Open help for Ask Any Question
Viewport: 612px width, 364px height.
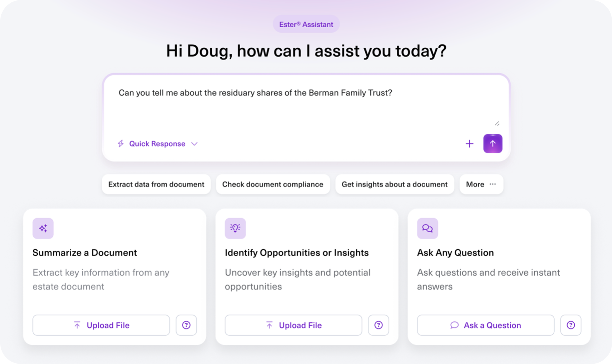coord(570,325)
